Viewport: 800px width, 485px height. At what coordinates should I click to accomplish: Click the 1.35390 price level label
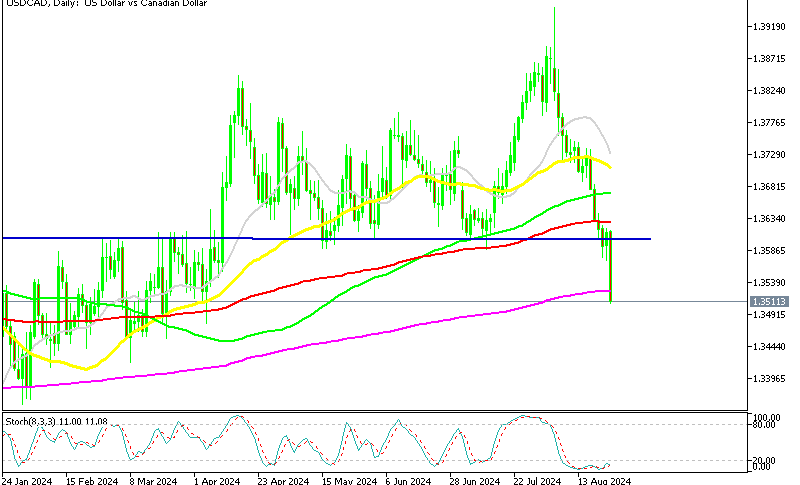point(769,283)
